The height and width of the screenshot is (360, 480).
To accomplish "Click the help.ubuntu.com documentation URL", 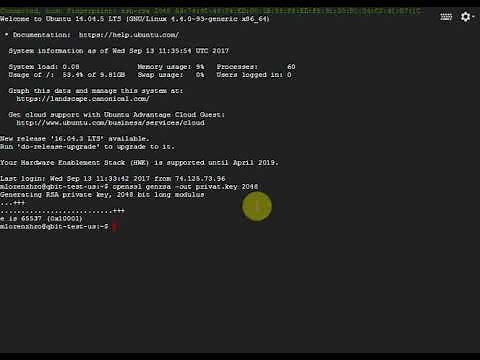I will 129,35.
